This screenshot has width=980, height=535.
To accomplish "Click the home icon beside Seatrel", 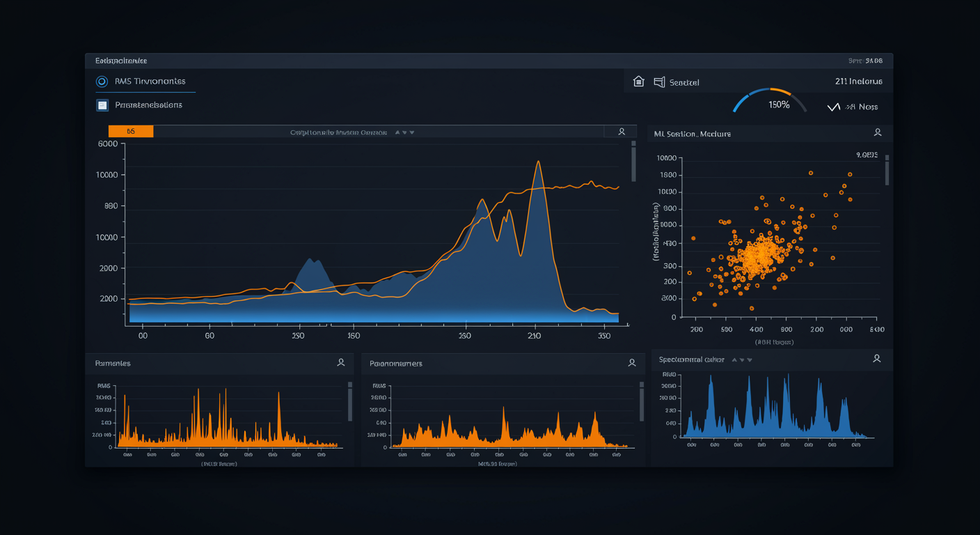I will [638, 82].
